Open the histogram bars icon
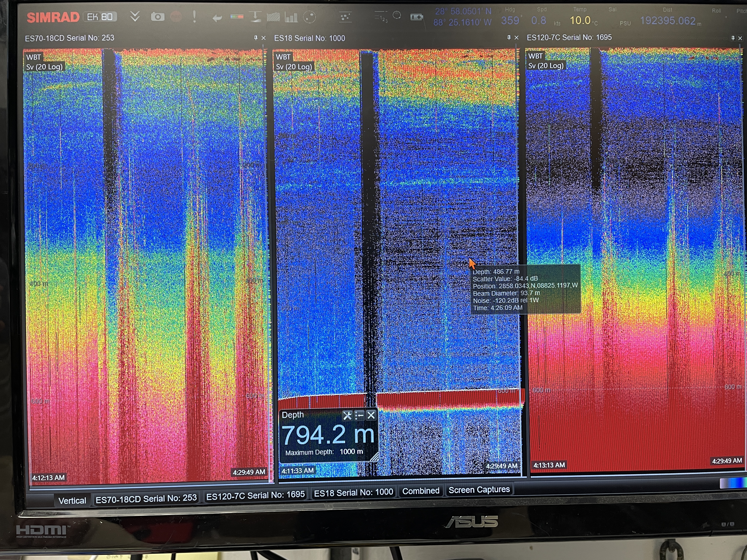This screenshot has width=747, height=560. pos(291,17)
